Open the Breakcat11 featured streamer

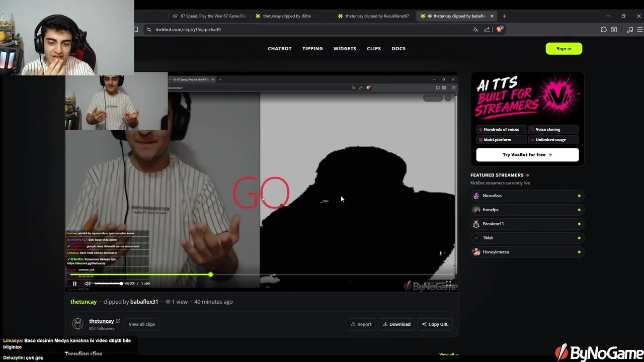[x=527, y=224]
